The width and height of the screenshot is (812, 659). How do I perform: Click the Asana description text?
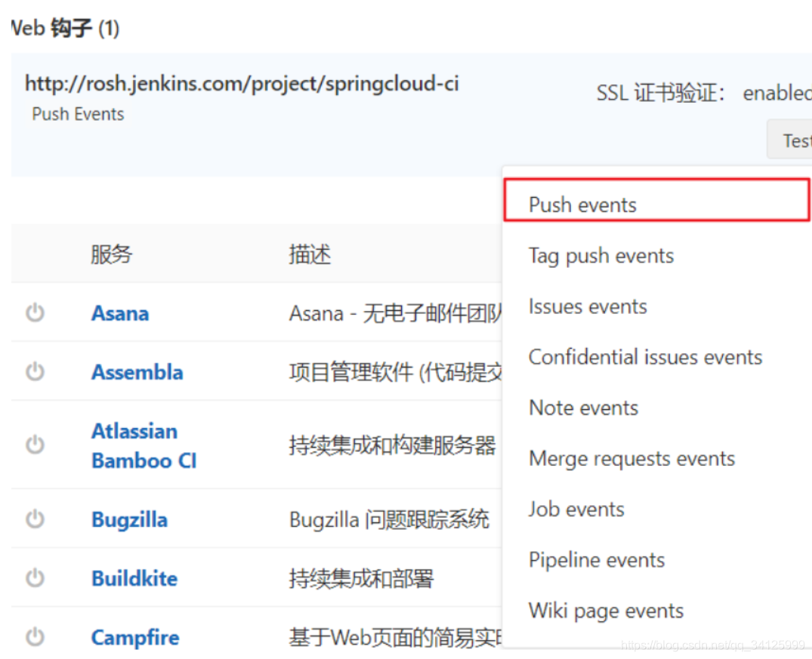click(x=395, y=314)
